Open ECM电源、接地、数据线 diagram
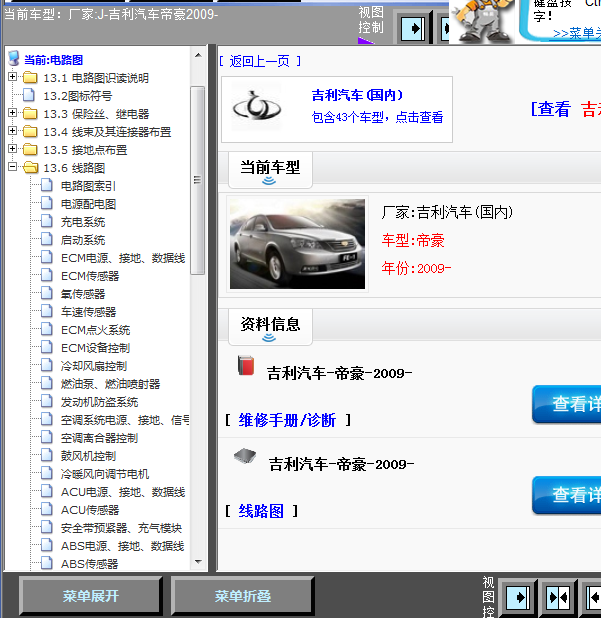This screenshot has width=601, height=618. [x=123, y=258]
